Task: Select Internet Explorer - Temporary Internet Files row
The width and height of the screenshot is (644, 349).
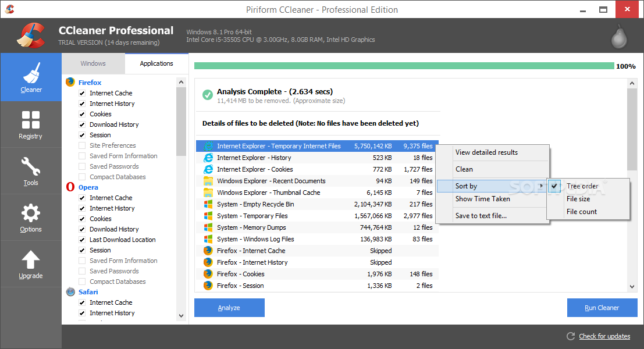Action: [317, 146]
